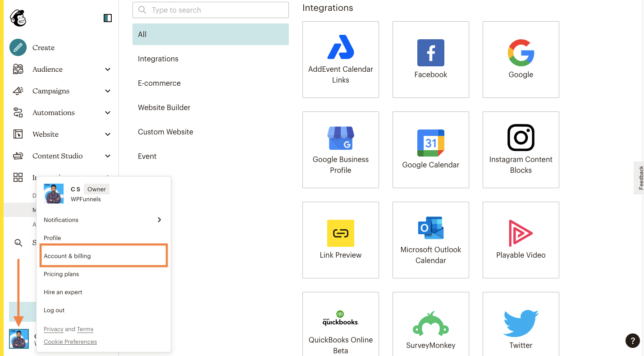Select the Website Builder category filter
Viewport: 644px width, 356px height.
coord(210,107)
